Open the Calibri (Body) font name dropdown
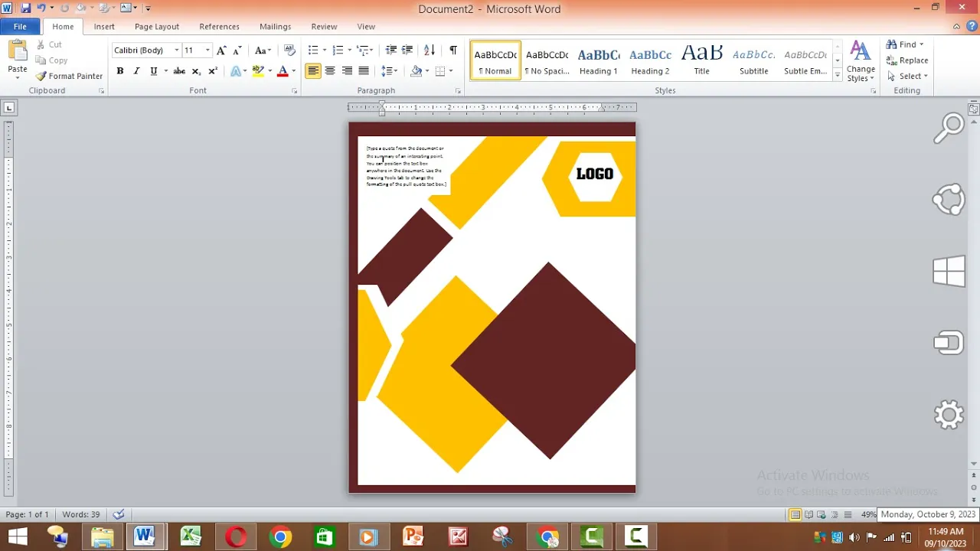Viewport: 980px width, 551px height. tap(177, 51)
